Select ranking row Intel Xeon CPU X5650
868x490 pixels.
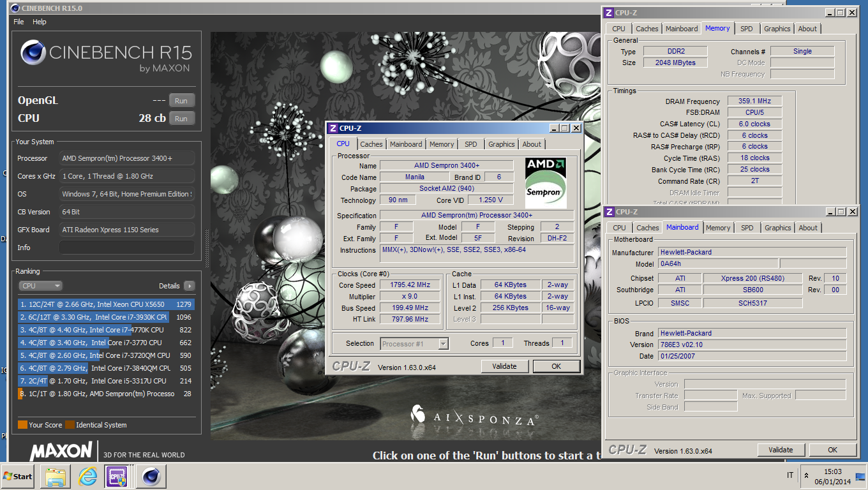[106, 304]
